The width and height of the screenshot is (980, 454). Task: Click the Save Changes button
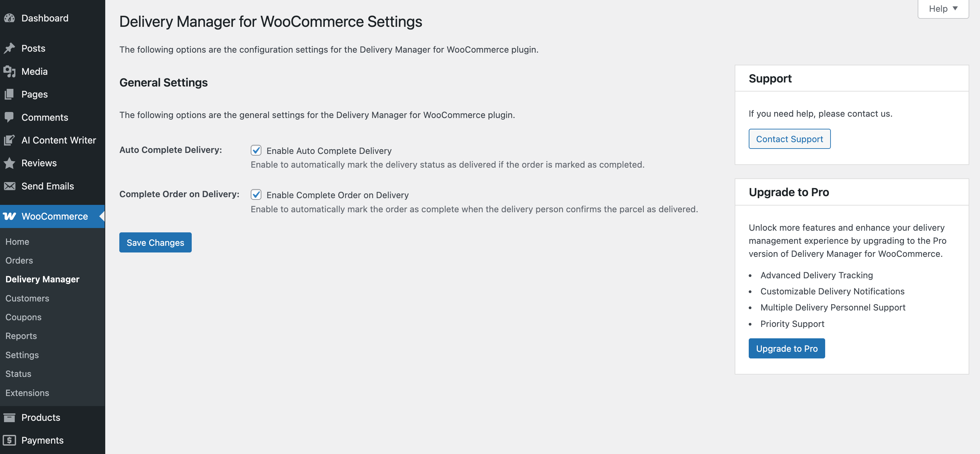point(155,242)
